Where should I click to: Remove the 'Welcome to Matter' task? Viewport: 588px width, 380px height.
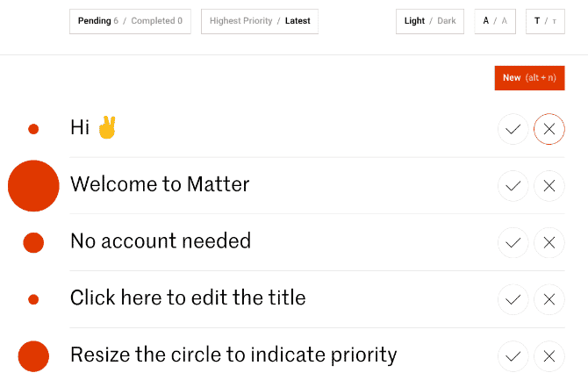(549, 186)
